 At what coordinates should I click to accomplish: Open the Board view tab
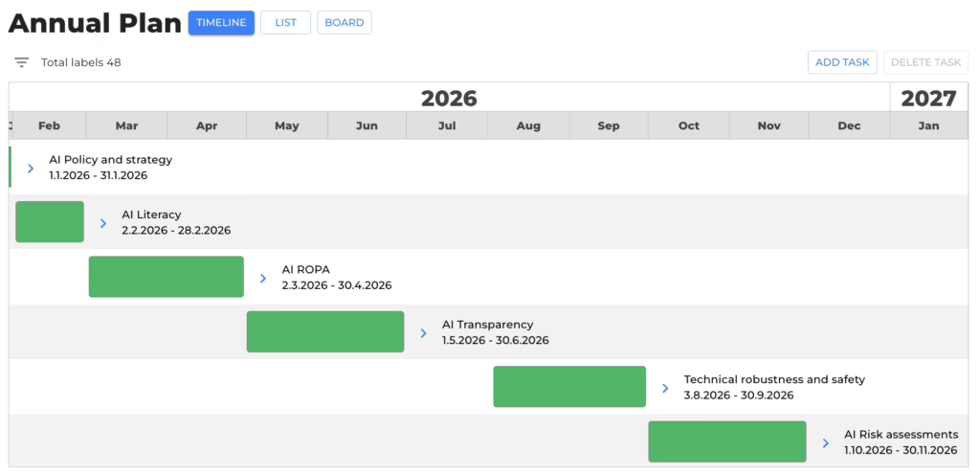tap(344, 23)
